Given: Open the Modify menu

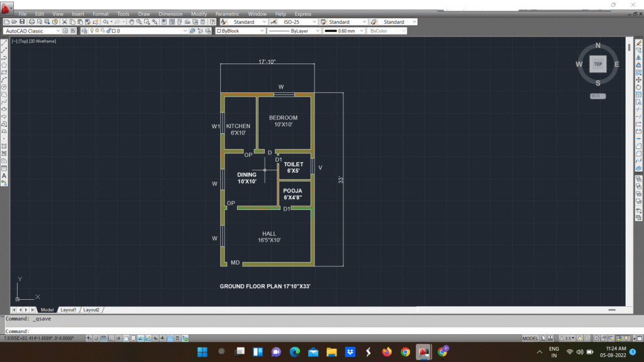Looking at the screenshot, I should (x=199, y=14).
